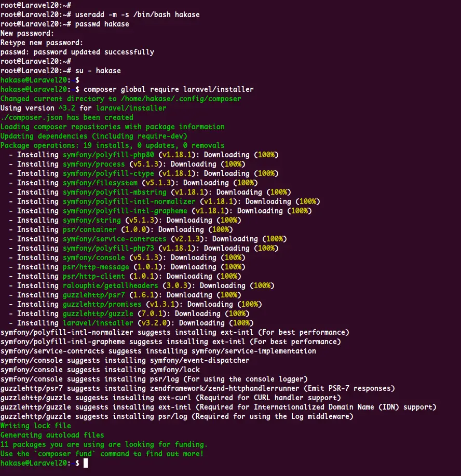
Task: Click the guzzlehttp/promises package name
Action: point(102,305)
